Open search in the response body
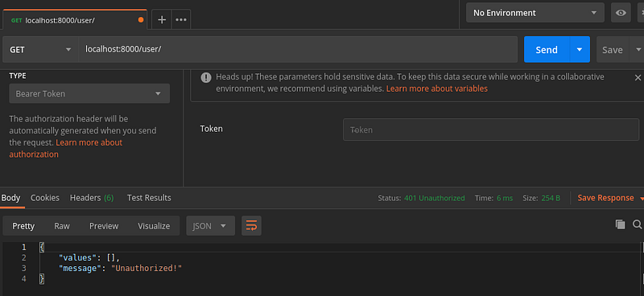Viewport: 644px width, 296px height. point(637,224)
